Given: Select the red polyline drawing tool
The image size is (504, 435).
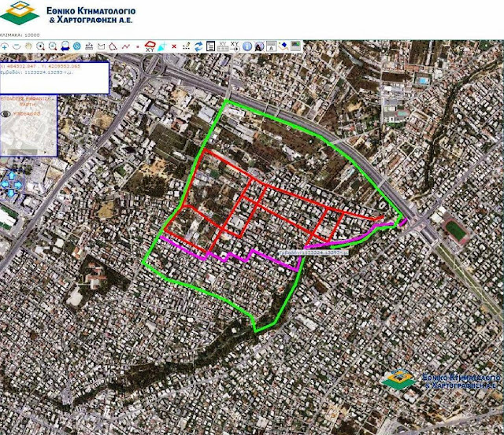Looking at the screenshot, I should click(125, 46).
